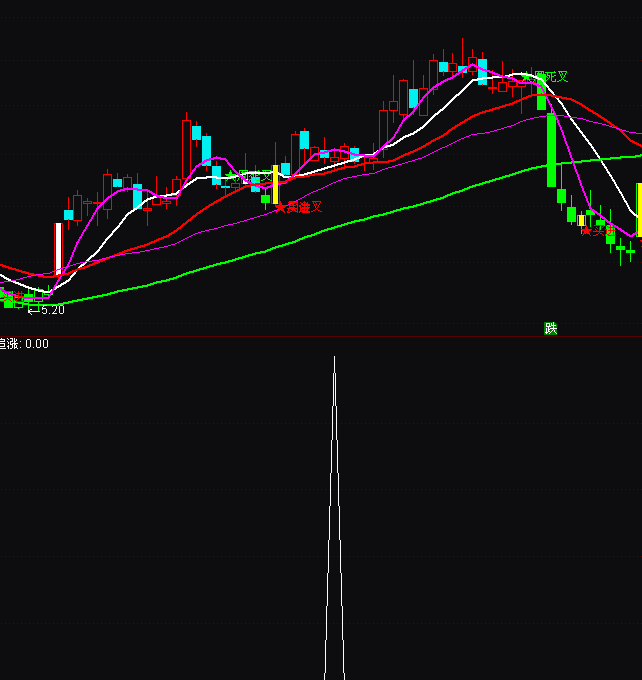Click green star left of tall yellow candle
Image resolution: width=642 pixels, height=680 pixels.
(230, 176)
